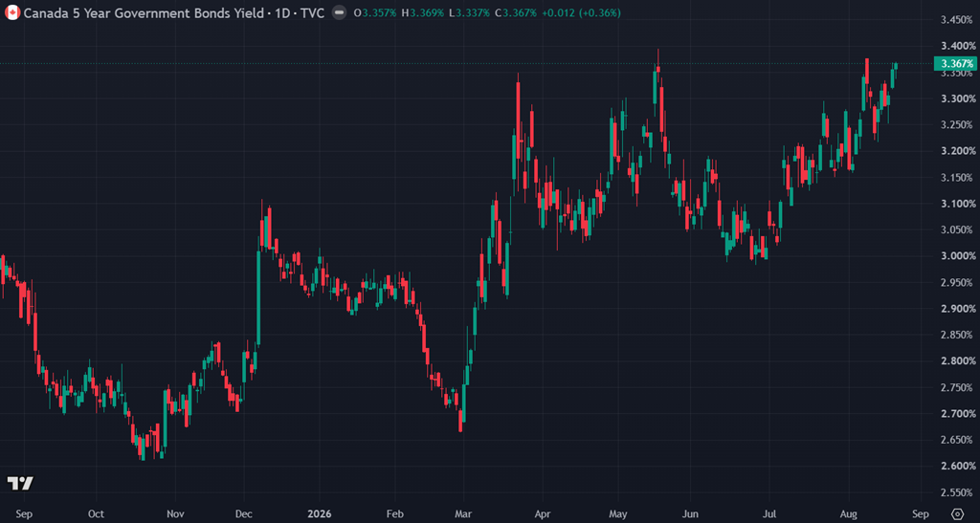
Task: Click the 3.000% price axis label
Action: (x=957, y=256)
